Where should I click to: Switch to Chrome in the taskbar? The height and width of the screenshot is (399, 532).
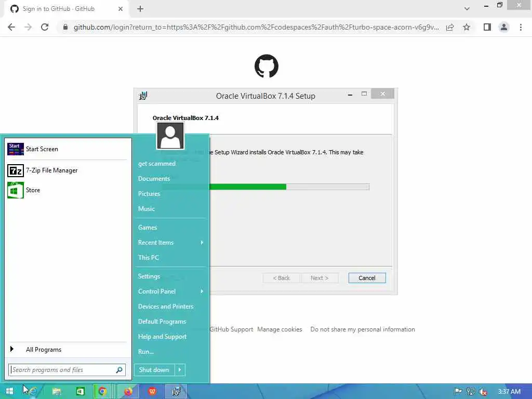[x=102, y=391]
